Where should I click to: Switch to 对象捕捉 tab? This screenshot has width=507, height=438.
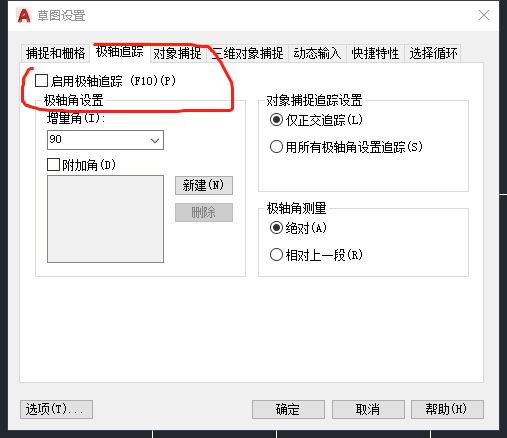point(177,53)
